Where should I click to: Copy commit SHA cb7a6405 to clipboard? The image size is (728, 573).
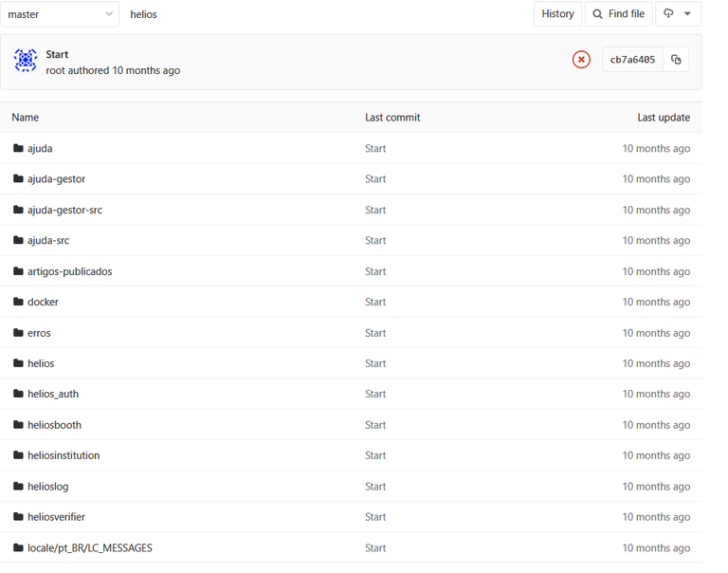click(x=676, y=60)
